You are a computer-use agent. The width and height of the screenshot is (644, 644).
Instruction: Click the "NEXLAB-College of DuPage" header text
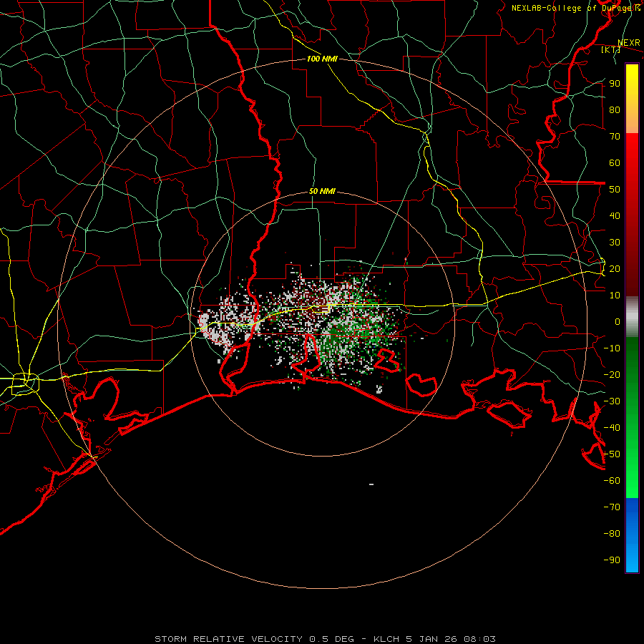click(x=572, y=8)
